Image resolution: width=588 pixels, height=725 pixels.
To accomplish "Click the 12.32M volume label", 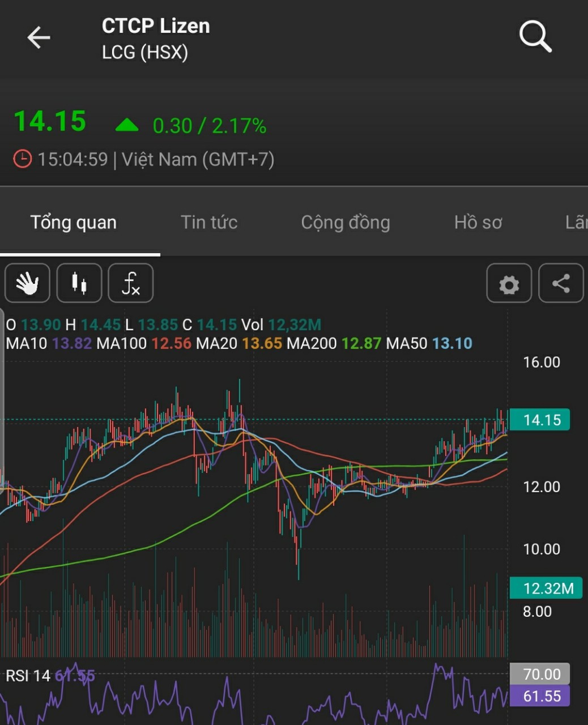I will click(x=546, y=588).
